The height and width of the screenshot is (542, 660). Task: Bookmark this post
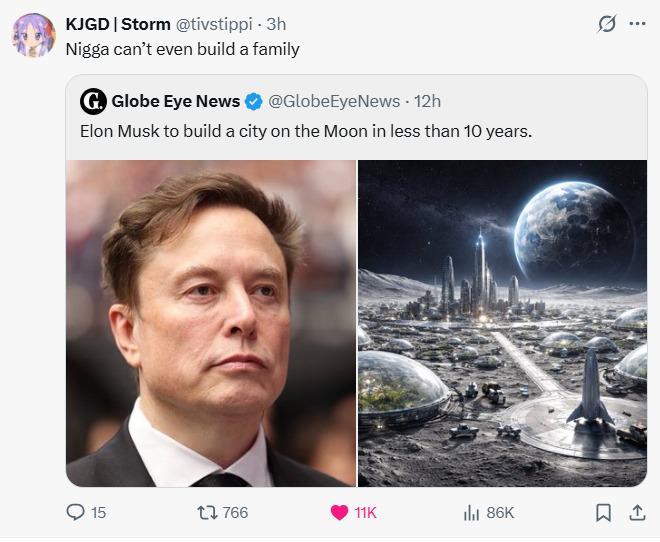pos(603,512)
